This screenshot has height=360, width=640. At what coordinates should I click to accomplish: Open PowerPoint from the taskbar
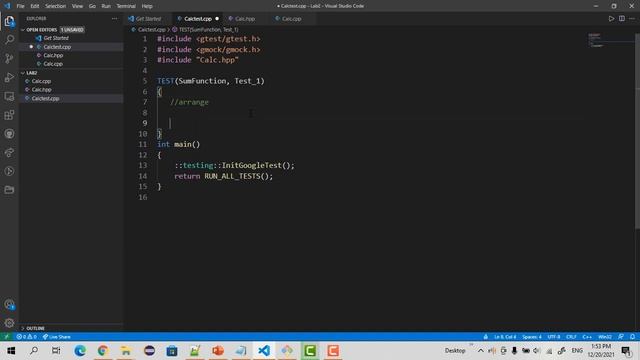click(x=218, y=351)
